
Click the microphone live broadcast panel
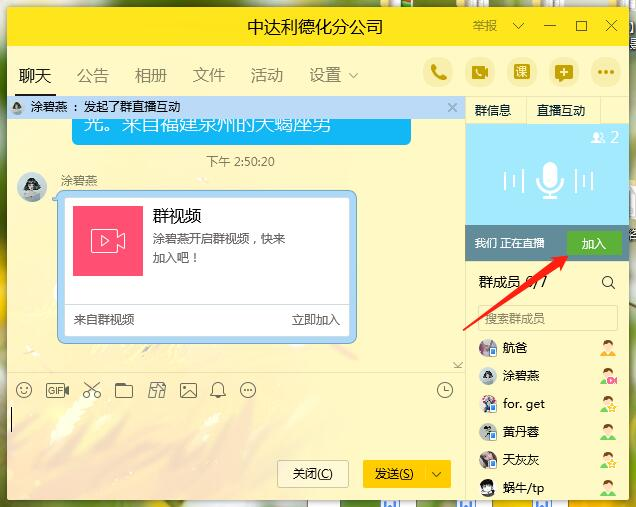point(547,175)
